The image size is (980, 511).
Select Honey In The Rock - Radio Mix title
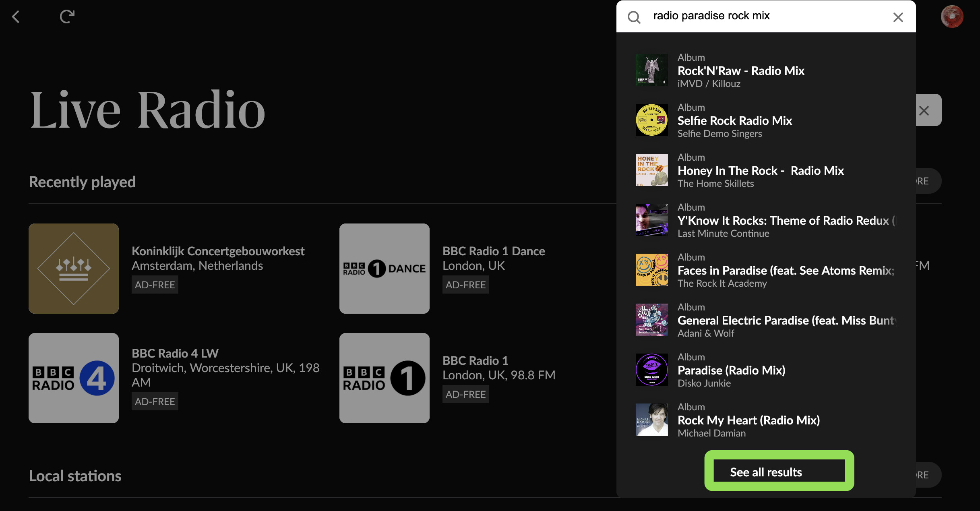(761, 171)
